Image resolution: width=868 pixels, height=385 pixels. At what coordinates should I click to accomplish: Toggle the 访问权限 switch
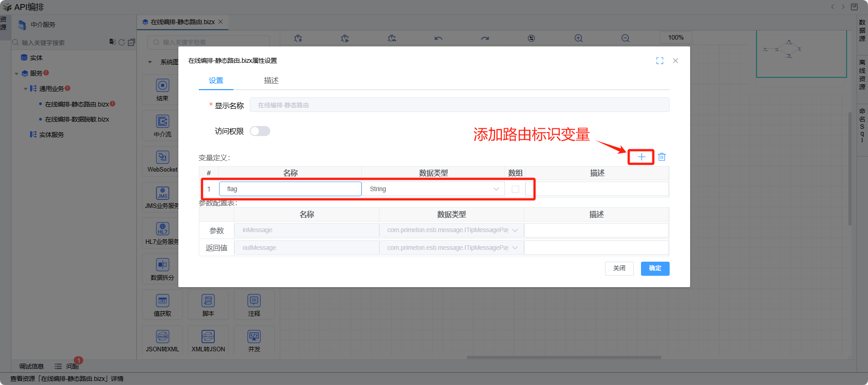coord(260,131)
